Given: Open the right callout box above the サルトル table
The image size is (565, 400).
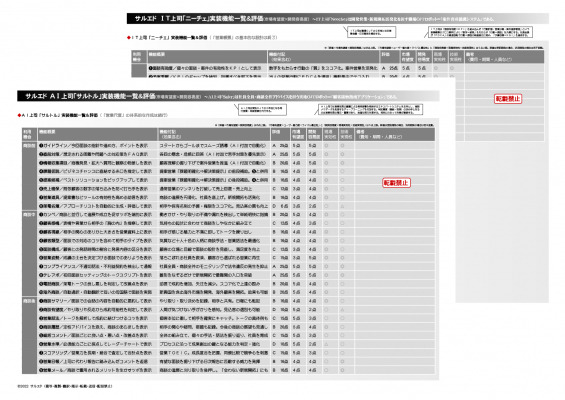Looking at the screenshot, I should pyautogui.click(x=370, y=109).
